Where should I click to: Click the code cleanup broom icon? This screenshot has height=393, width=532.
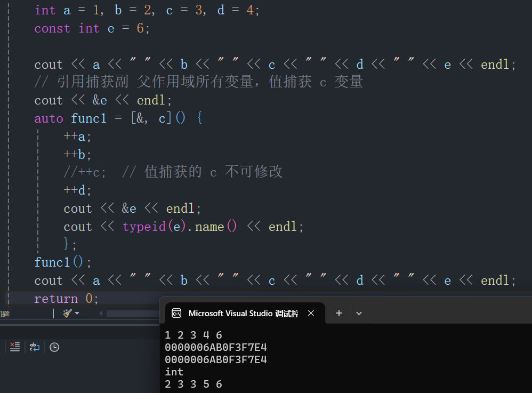68,313
